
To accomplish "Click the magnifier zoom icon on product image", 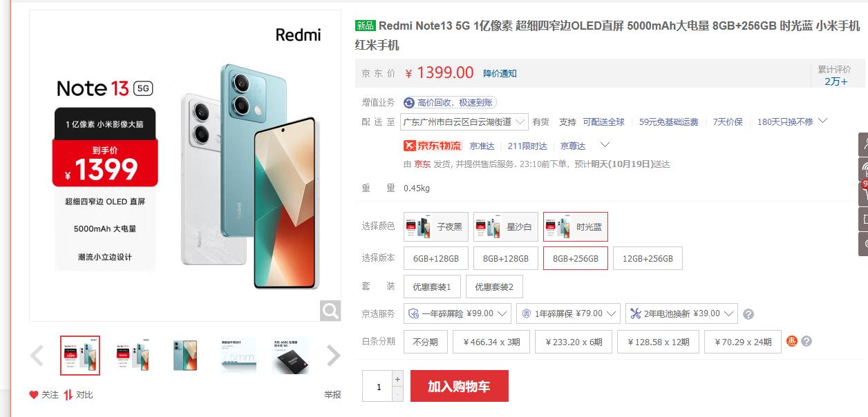I will click(x=330, y=311).
